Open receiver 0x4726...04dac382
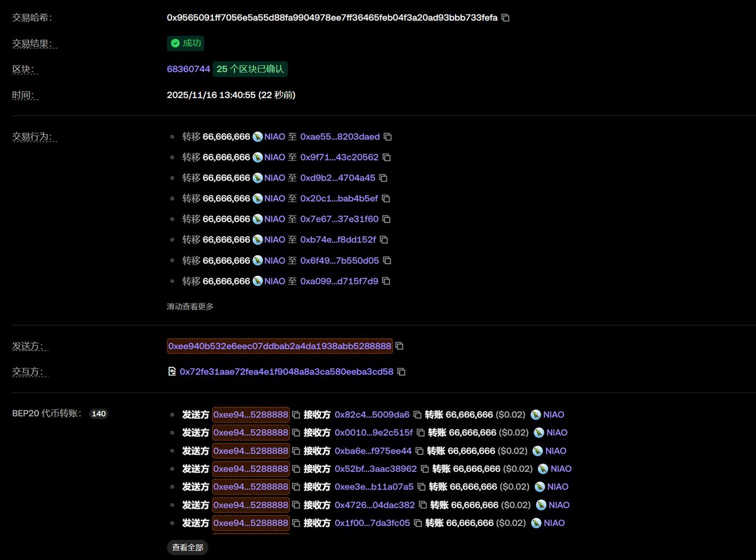756x560 pixels. tap(375, 505)
